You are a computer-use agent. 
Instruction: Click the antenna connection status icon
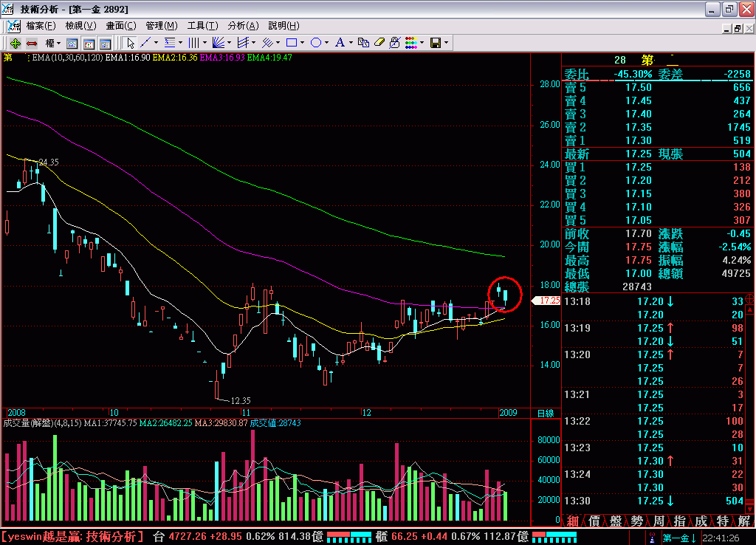[652, 538]
